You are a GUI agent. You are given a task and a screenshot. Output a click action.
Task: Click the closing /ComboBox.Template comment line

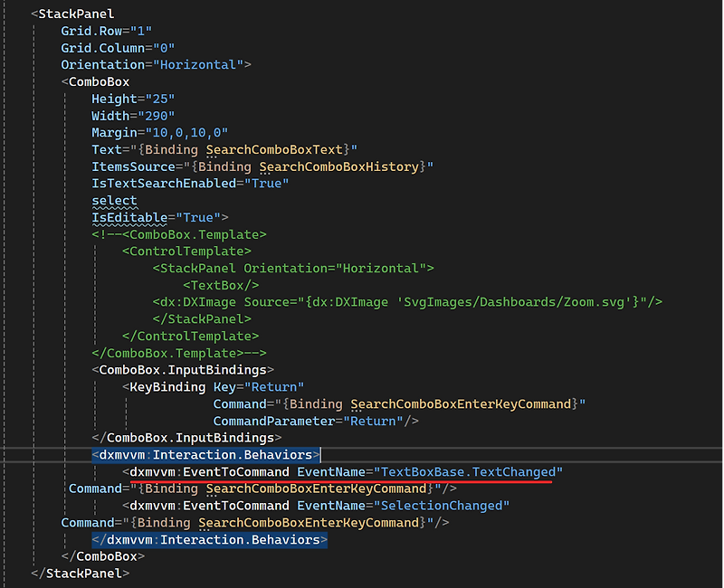(179, 354)
